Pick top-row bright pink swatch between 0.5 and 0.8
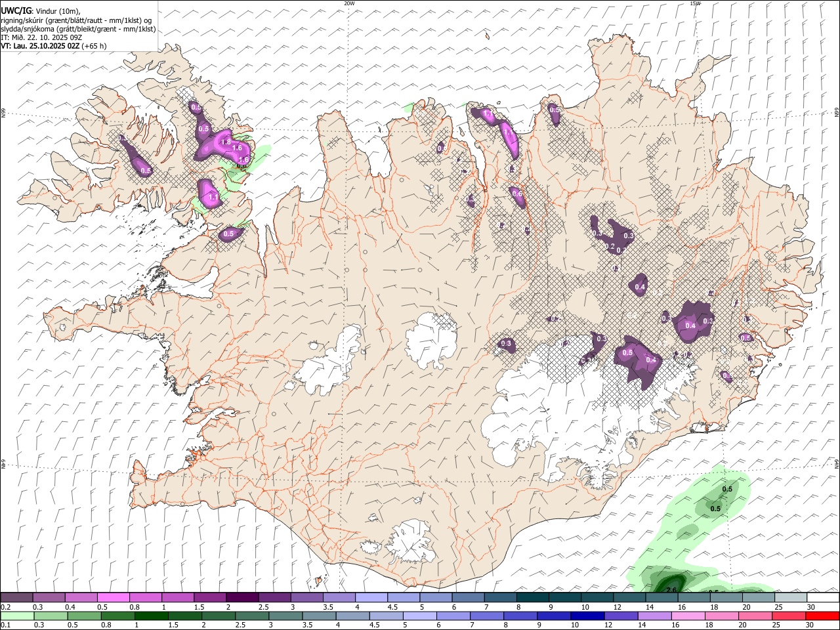Viewport: 840px width, 630px height. click(113, 597)
